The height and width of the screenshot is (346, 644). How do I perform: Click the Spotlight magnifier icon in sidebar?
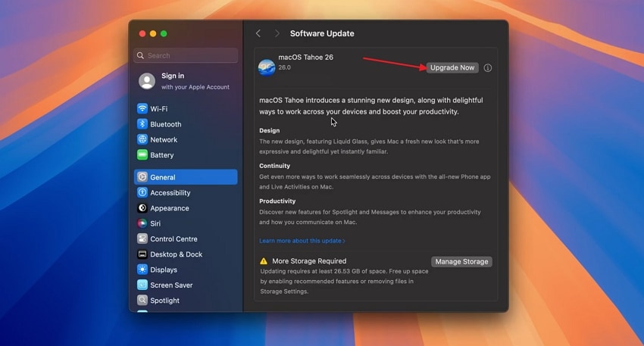(x=142, y=300)
